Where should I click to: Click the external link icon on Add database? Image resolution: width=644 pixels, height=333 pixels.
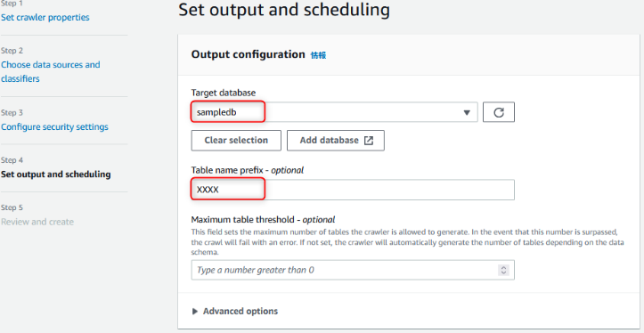click(369, 141)
